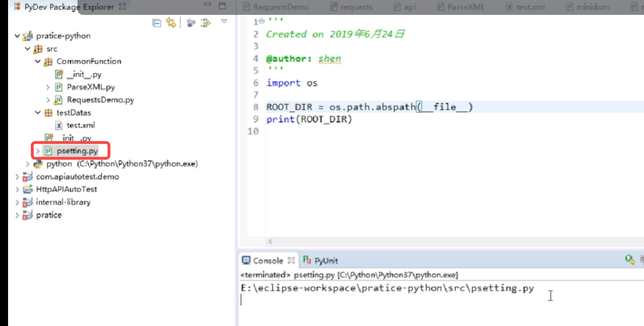
Task: Open the PyUnit tab
Action: (x=321, y=261)
